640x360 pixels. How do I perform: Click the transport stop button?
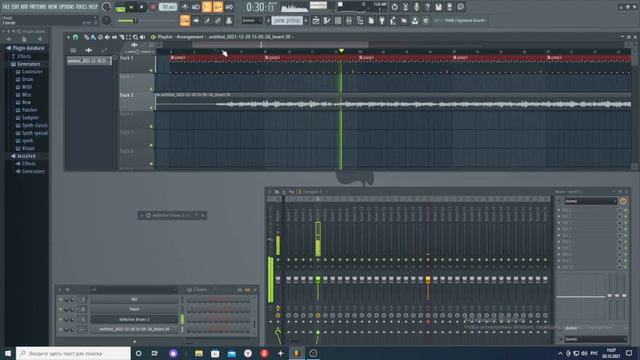pos(142,7)
